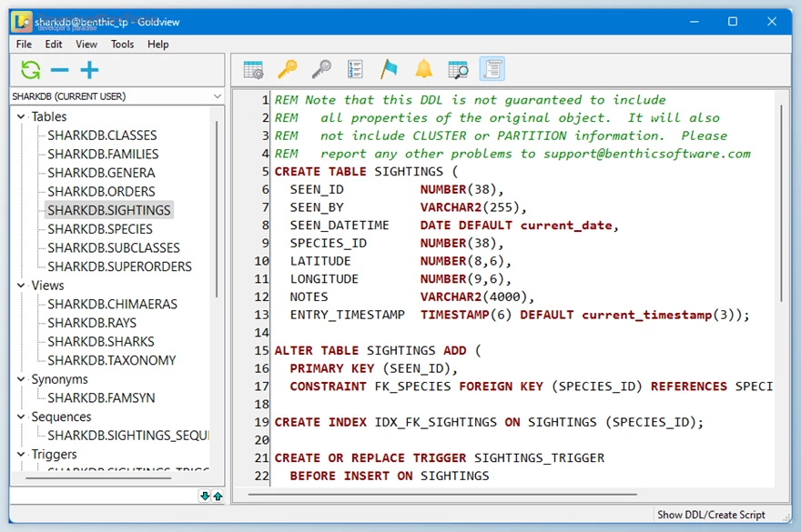Click the Show DDL/Create Script status text
Image resolution: width=801 pixels, height=532 pixels.
coord(711,515)
